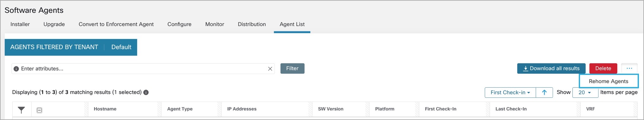Open the items per page dropdown

click(x=585, y=92)
